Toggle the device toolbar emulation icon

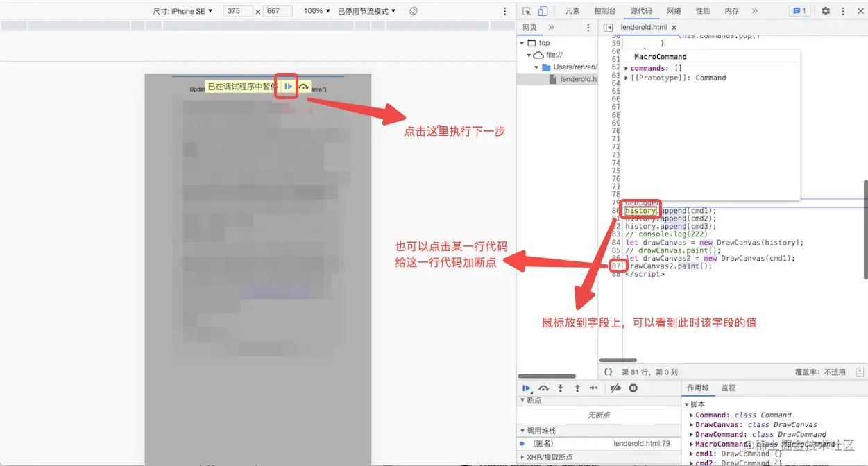pyautogui.click(x=543, y=11)
